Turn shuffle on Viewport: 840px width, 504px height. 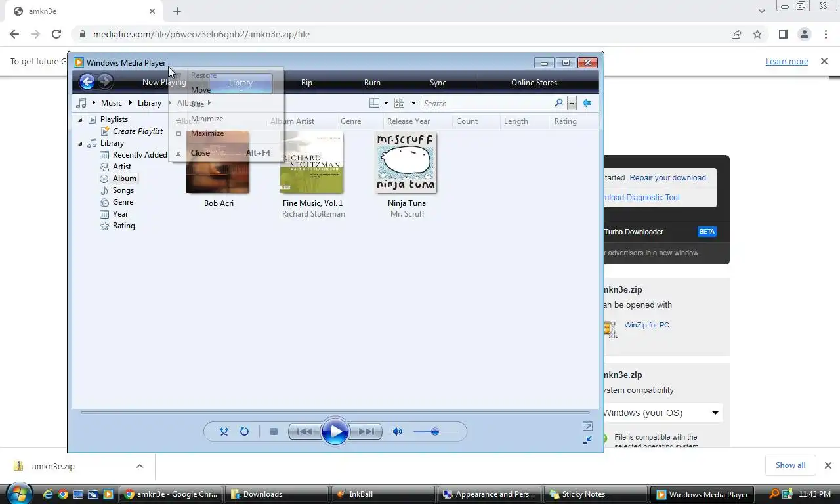pyautogui.click(x=224, y=431)
